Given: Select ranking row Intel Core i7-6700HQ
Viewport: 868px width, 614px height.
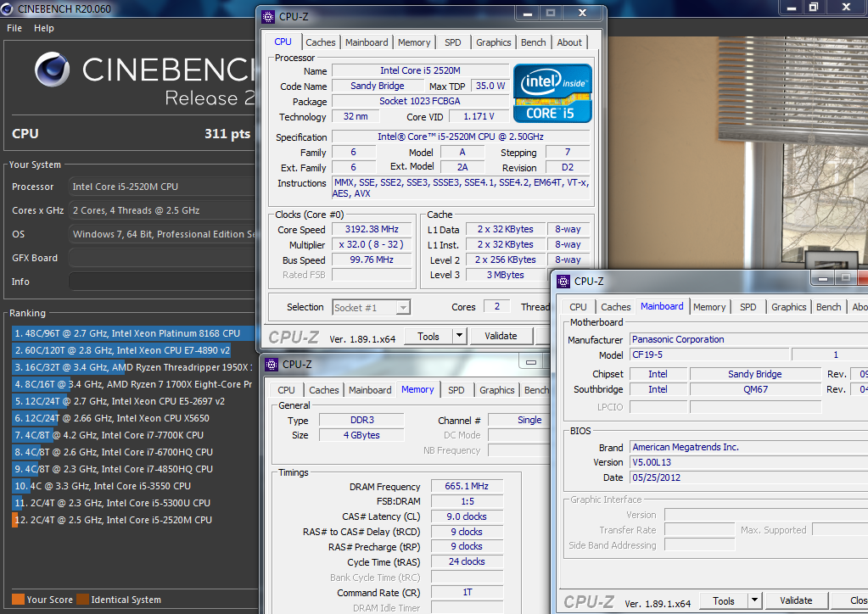Looking at the screenshot, I should [133, 453].
